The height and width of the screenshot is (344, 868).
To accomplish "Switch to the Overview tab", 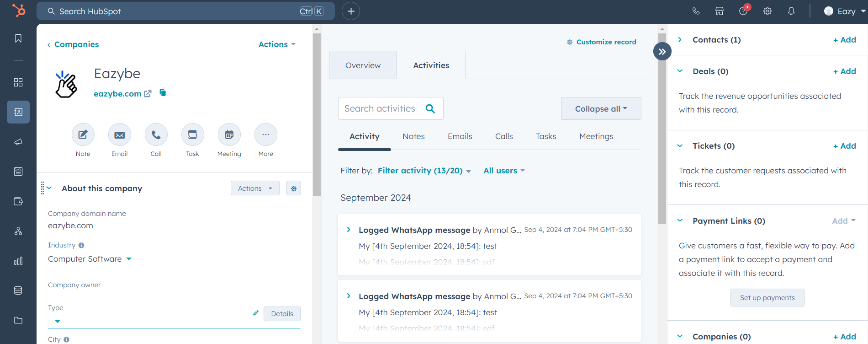I will click(363, 65).
